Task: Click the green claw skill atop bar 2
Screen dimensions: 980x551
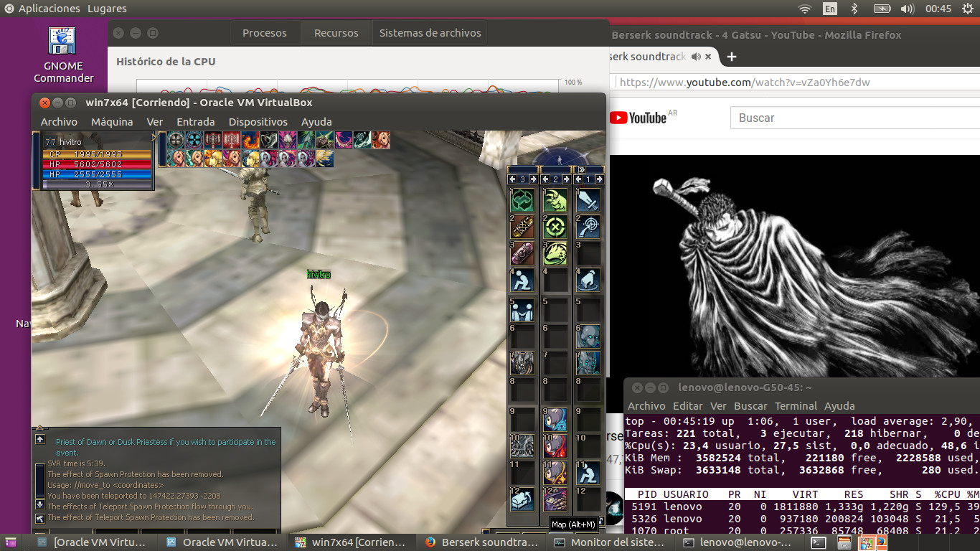Action: click(555, 201)
